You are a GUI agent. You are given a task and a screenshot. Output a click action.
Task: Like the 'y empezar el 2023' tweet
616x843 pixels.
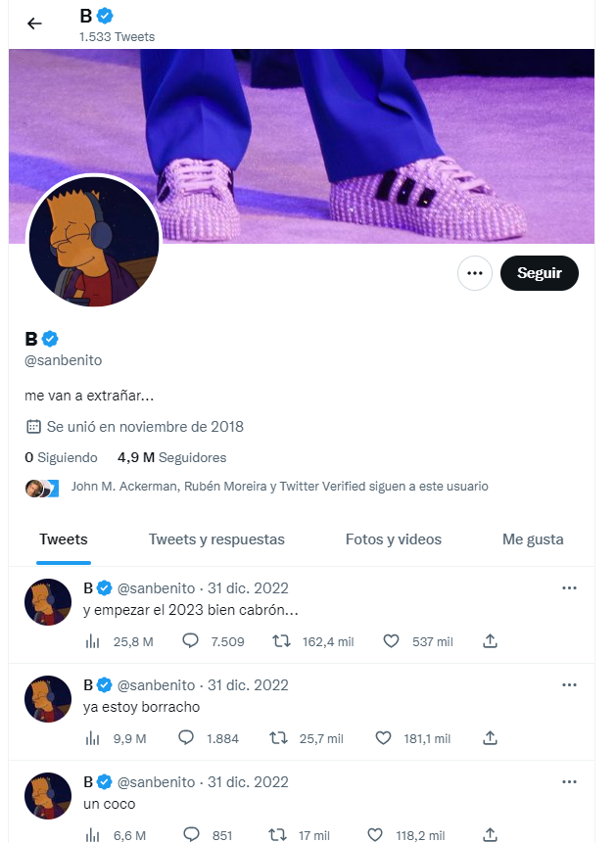[x=392, y=641]
